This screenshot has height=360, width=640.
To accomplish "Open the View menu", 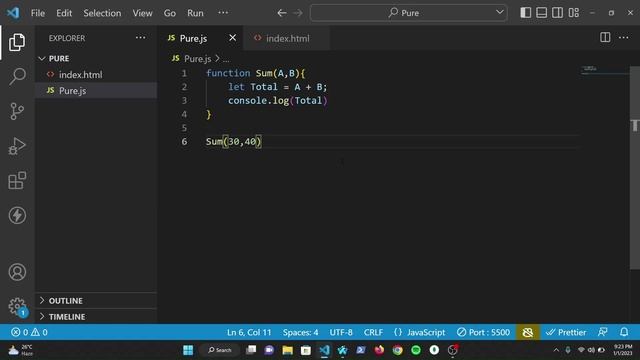I will [x=142, y=13].
